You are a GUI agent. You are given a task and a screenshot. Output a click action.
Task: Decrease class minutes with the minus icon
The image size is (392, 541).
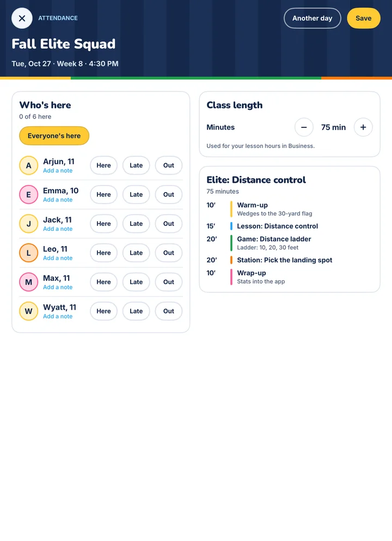pyautogui.click(x=304, y=127)
